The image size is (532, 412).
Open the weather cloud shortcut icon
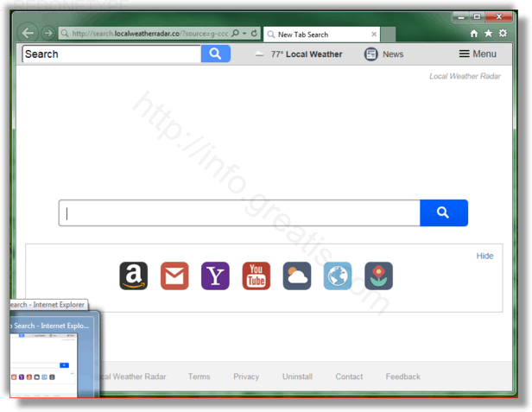(297, 276)
